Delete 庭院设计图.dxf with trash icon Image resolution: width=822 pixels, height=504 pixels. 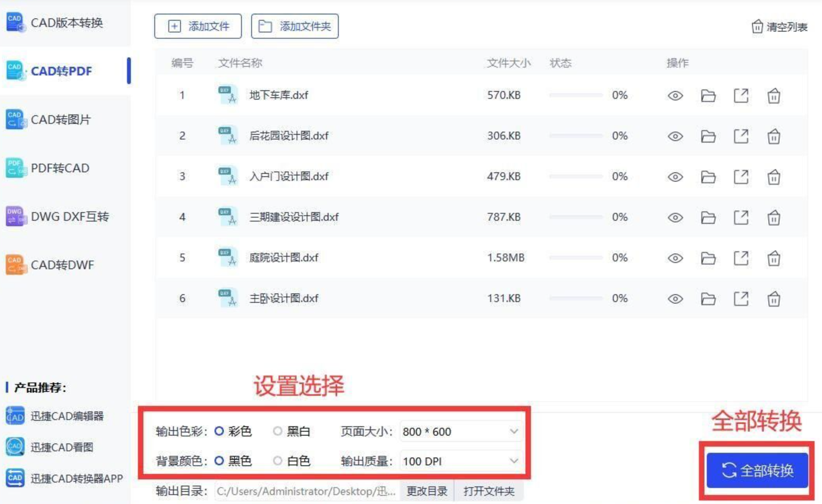tap(774, 258)
